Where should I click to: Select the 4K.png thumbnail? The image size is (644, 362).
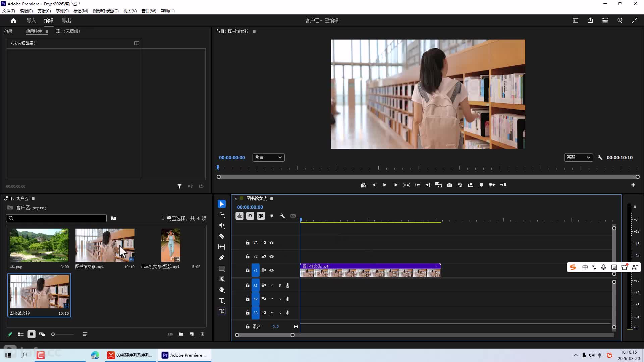[39, 245]
